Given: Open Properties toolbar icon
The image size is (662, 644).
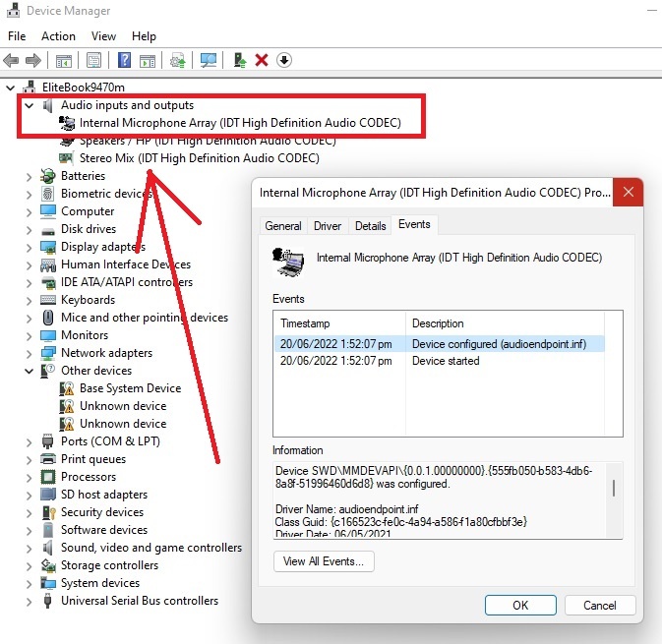Looking at the screenshot, I should 93,60.
